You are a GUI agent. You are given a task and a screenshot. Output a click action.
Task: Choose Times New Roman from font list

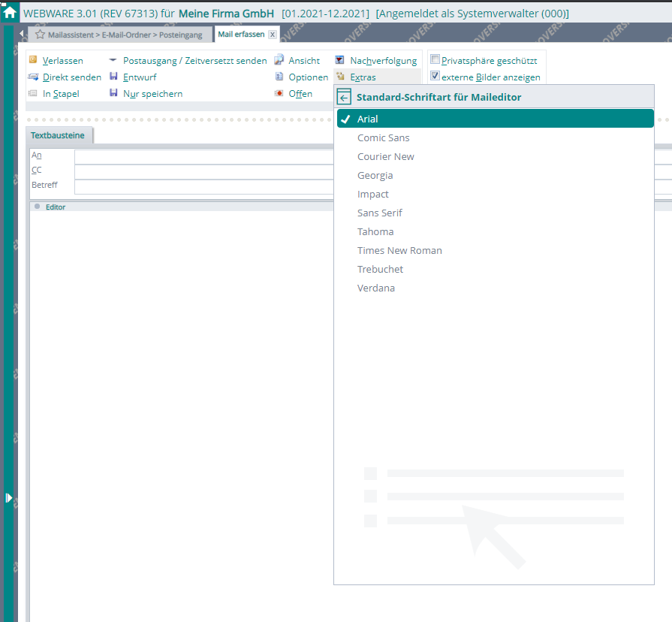point(399,250)
